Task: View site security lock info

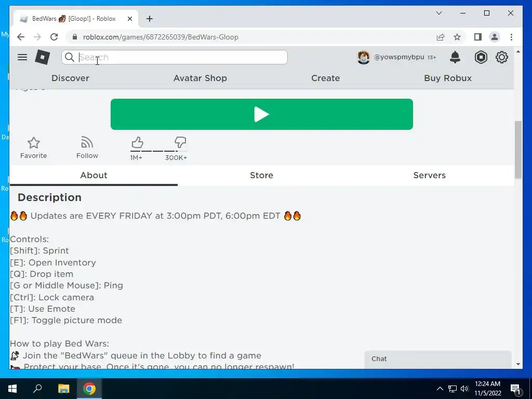Action: [75, 37]
